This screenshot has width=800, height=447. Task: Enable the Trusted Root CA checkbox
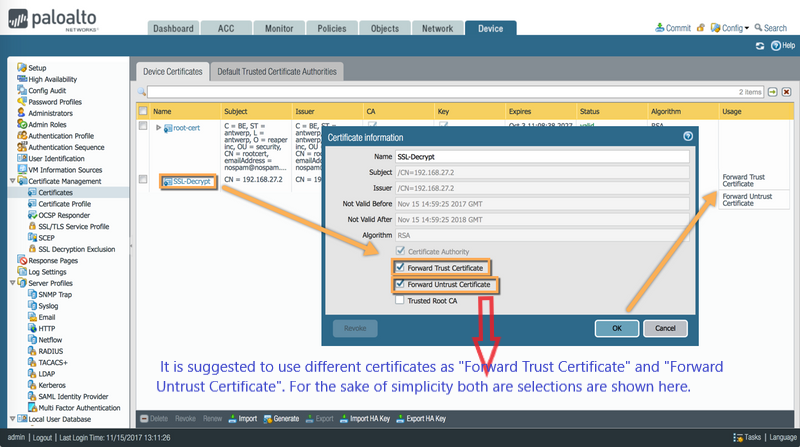pyautogui.click(x=399, y=300)
